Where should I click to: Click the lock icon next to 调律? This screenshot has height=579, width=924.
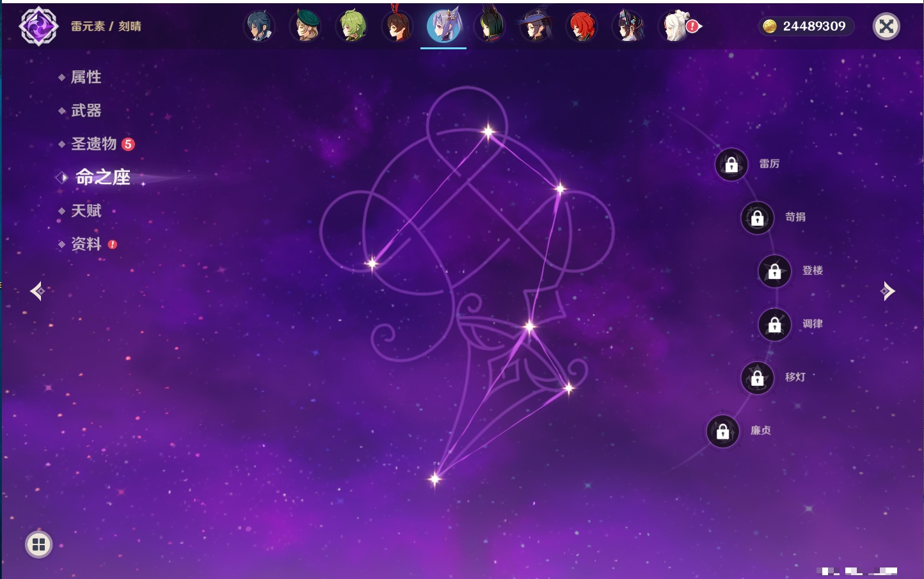pyautogui.click(x=775, y=324)
